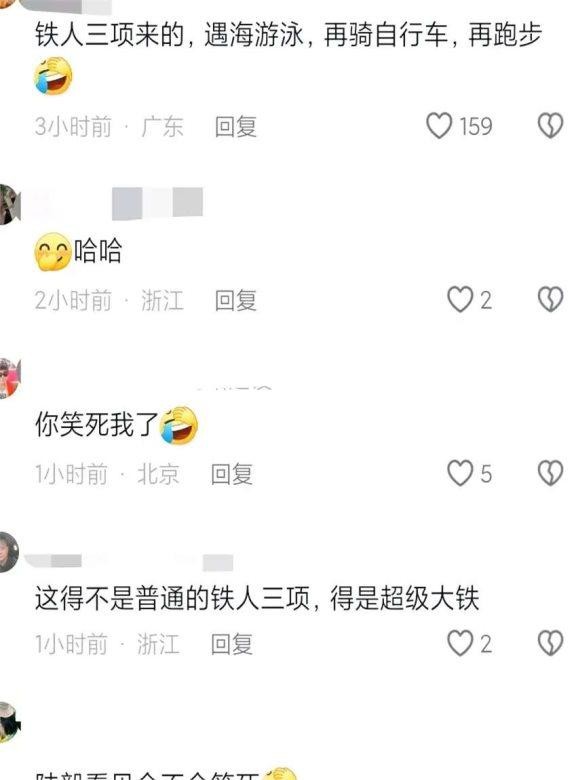576x780 pixels.
Task: Dislike the 你笑死我了 comment from 北京
Action: 550,473
